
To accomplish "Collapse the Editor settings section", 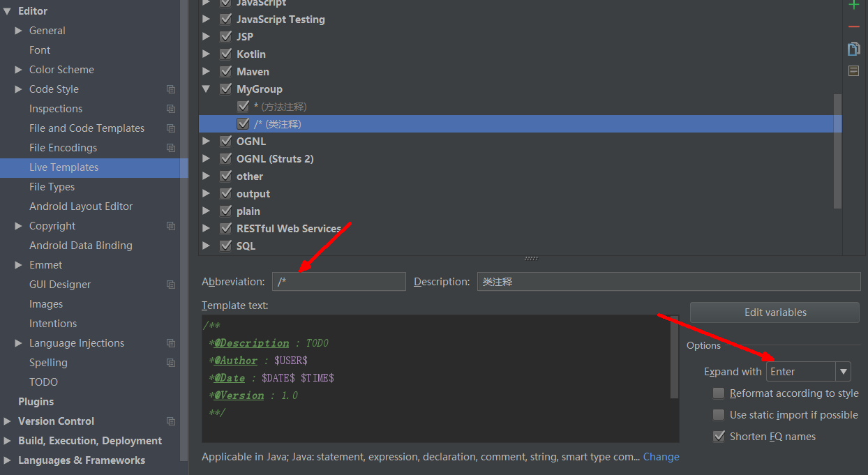I will 7,11.
